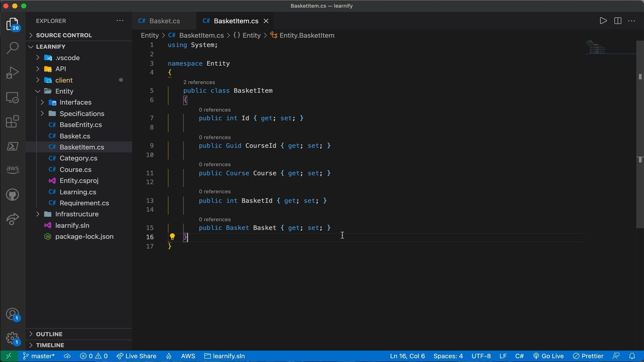644x362 pixels.
Task: Click the Run code play button
Action: [603, 21]
